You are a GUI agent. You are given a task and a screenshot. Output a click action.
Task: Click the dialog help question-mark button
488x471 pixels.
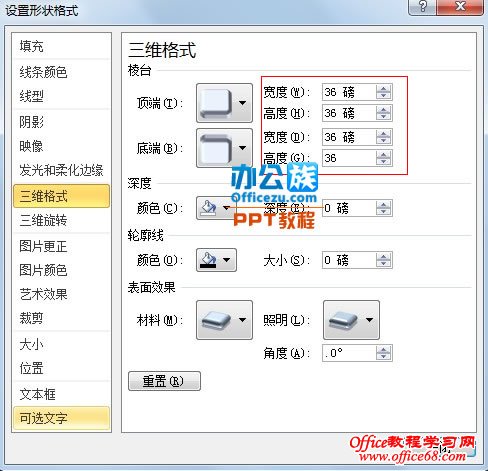click(x=422, y=7)
